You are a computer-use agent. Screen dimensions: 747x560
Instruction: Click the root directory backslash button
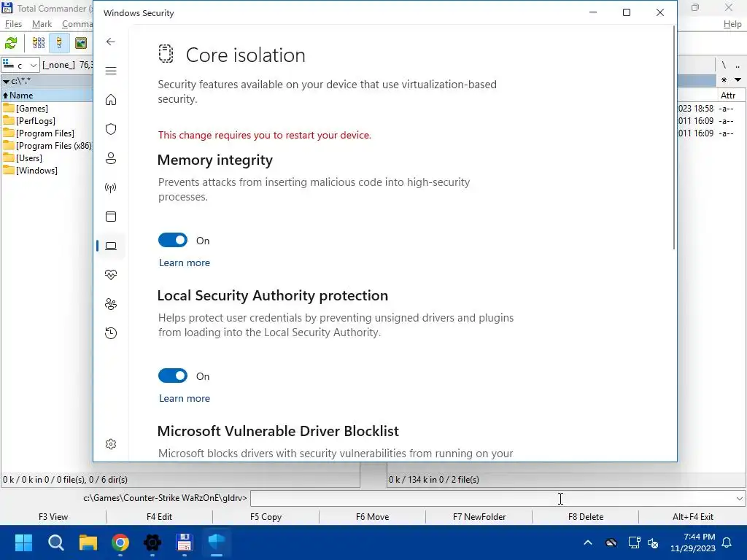[724, 65]
